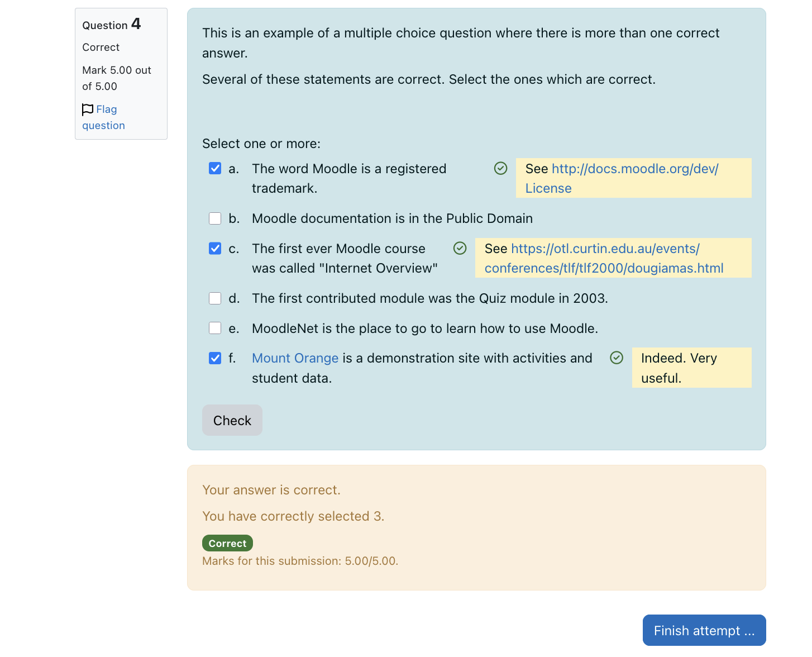The width and height of the screenshot is (812, 657).
Task: Tick option b about Public Domain documentation
Action: (215, 218)
